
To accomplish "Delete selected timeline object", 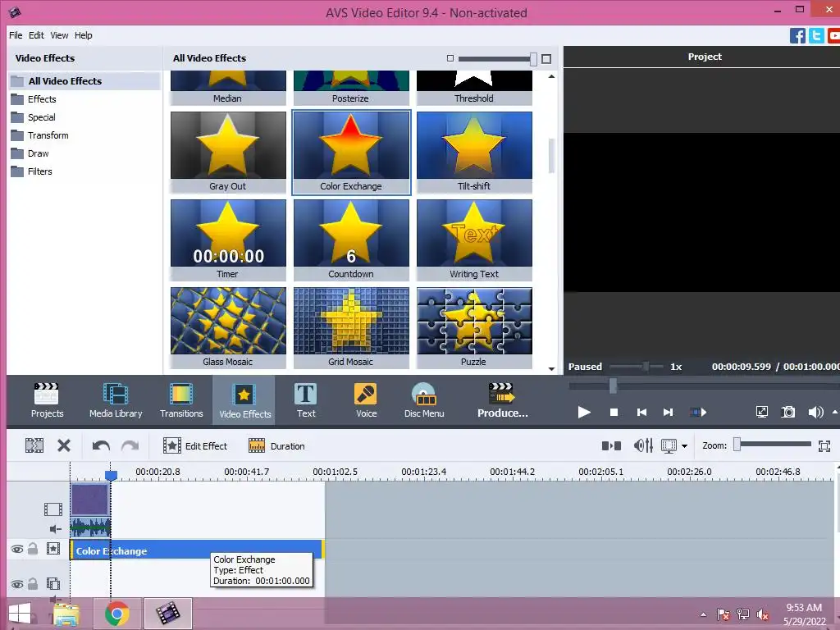I will [x=64, y=445].
